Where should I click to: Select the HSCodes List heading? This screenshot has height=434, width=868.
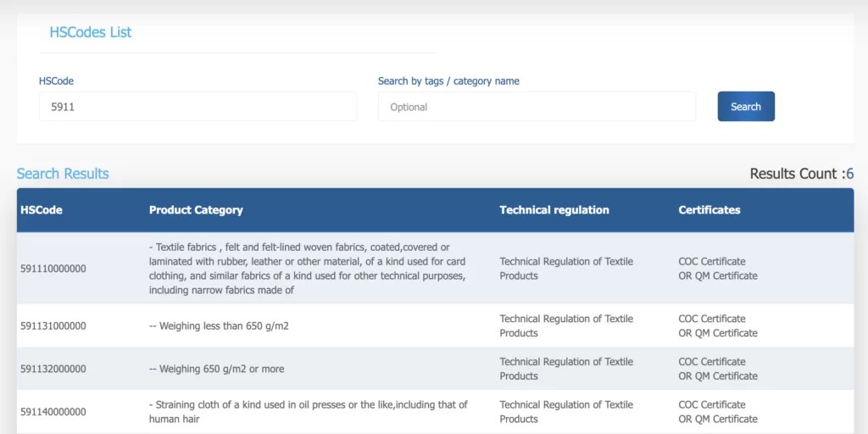91,32
